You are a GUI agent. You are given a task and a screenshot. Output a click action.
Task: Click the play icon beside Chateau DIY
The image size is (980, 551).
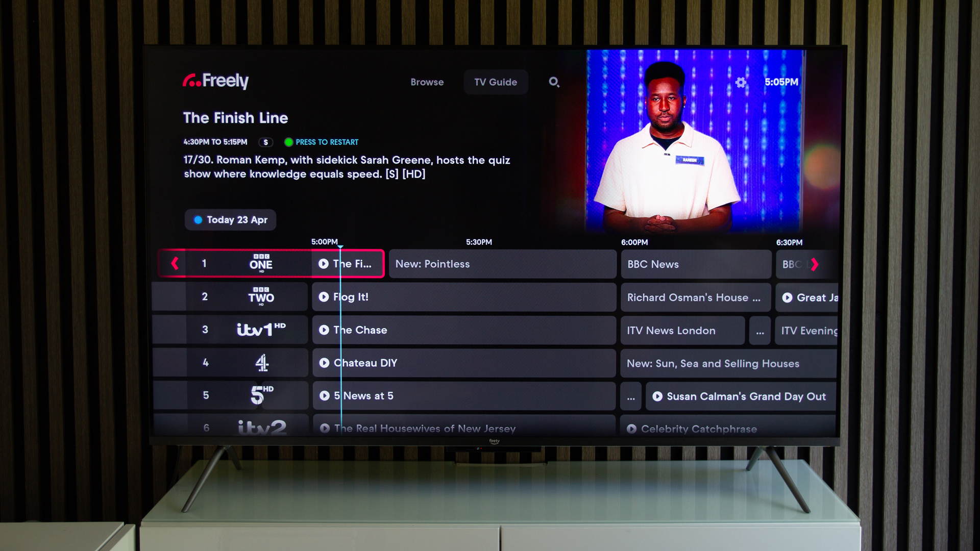coord(324,363)
